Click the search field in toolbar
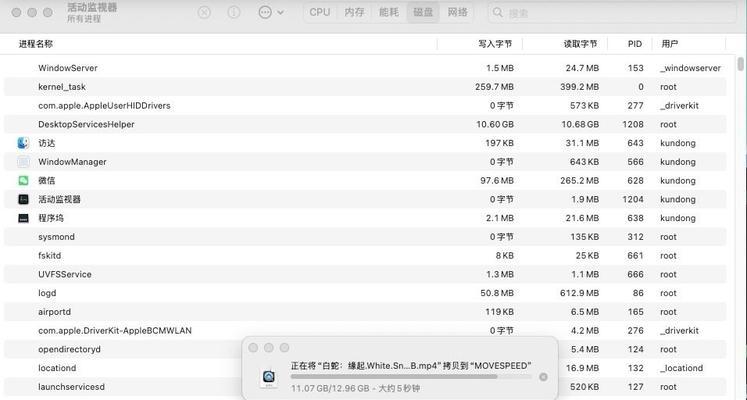 click(612, 12)
